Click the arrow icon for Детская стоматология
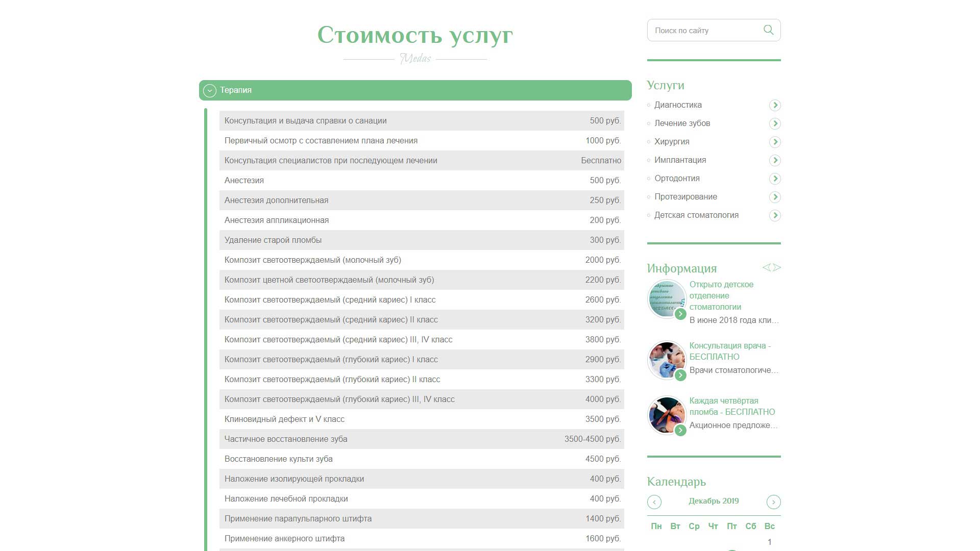The width and height of the screenshot is (980, 551). (x=775, y=215)
